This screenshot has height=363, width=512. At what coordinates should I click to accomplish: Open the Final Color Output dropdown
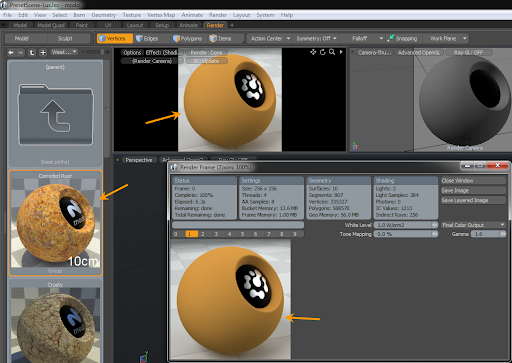[473, 225]
